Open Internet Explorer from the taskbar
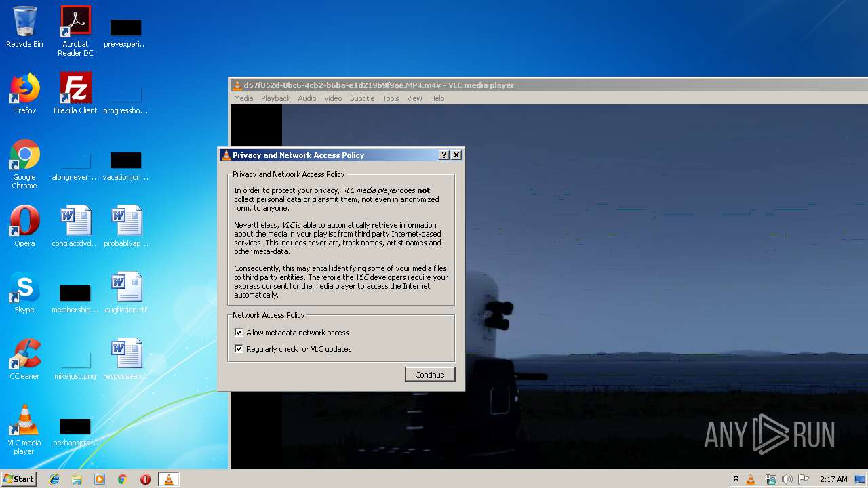This screenshot has height=488, width=868. pyautogui.click(x=54, y=479)
